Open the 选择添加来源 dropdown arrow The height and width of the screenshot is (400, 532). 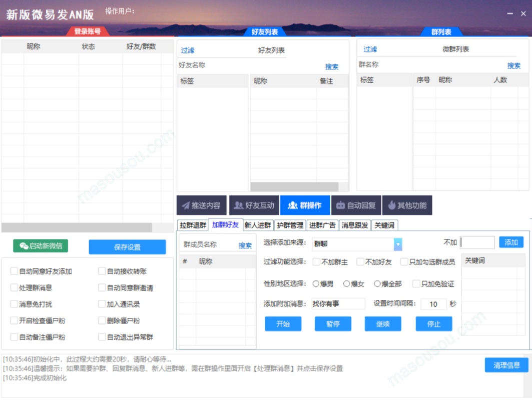tap(398, 244)
